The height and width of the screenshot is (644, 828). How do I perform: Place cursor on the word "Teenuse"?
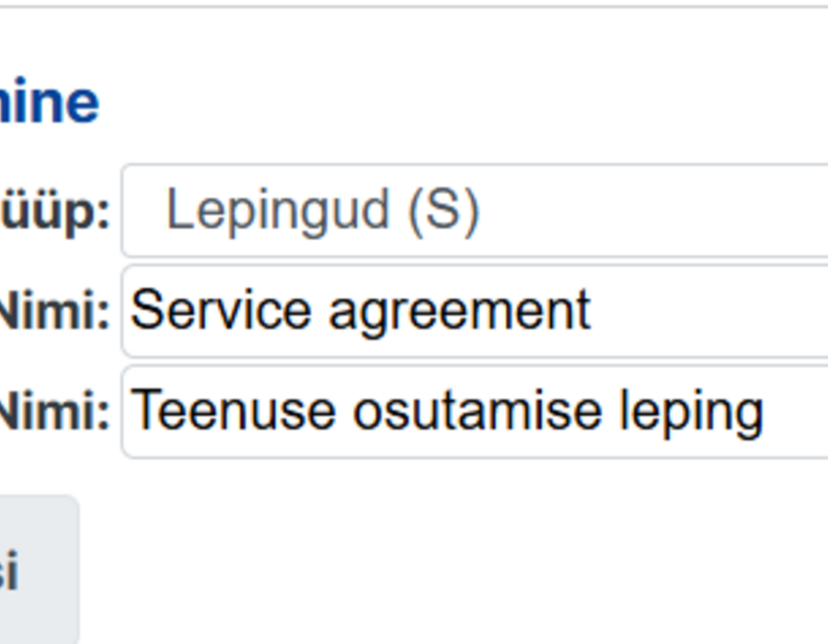233,410
